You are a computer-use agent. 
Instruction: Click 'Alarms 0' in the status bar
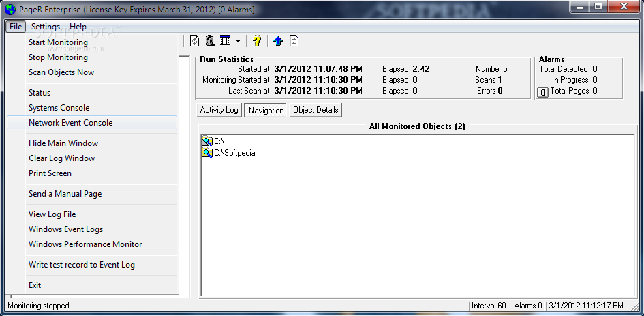pos(527,306)
